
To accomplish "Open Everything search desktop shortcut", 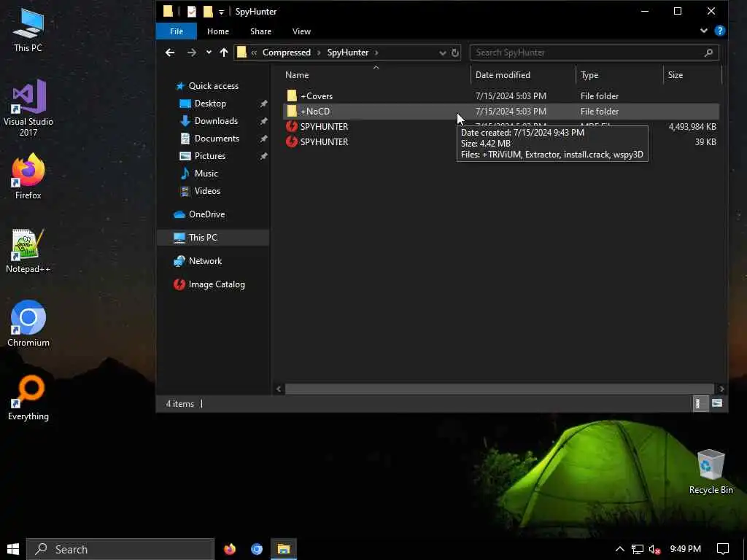I will point(28,398).
